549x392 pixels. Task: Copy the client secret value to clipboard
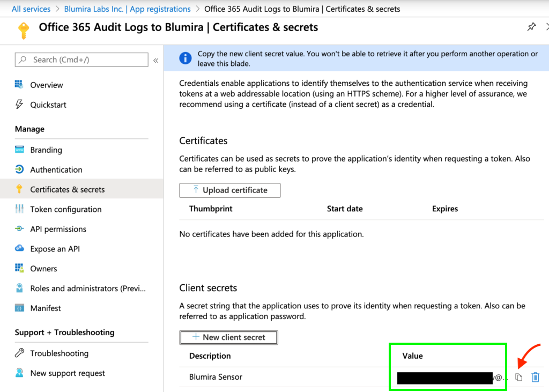pyautogui.click(x=518, y=378)
